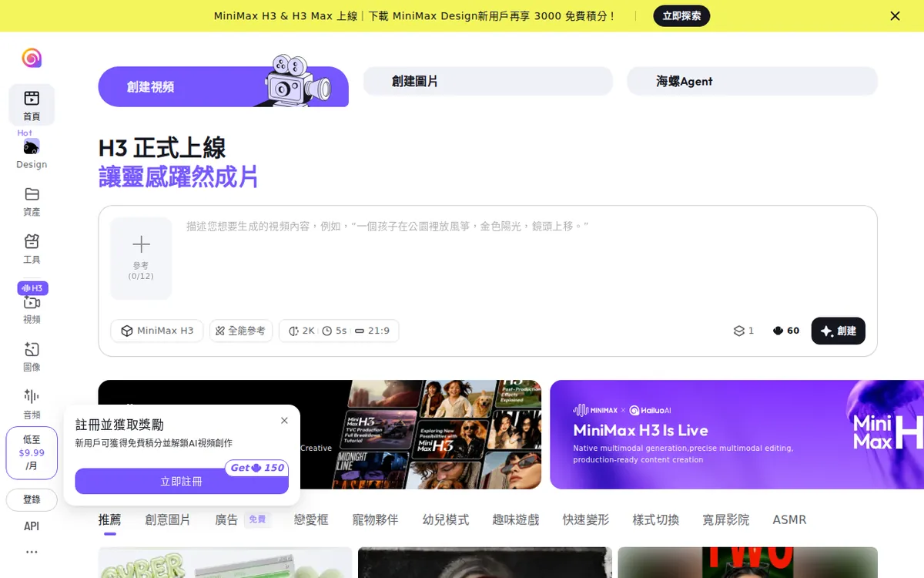Select the 趣味遊戲 category tab
924x578 pixels.
tap(516, 520)
